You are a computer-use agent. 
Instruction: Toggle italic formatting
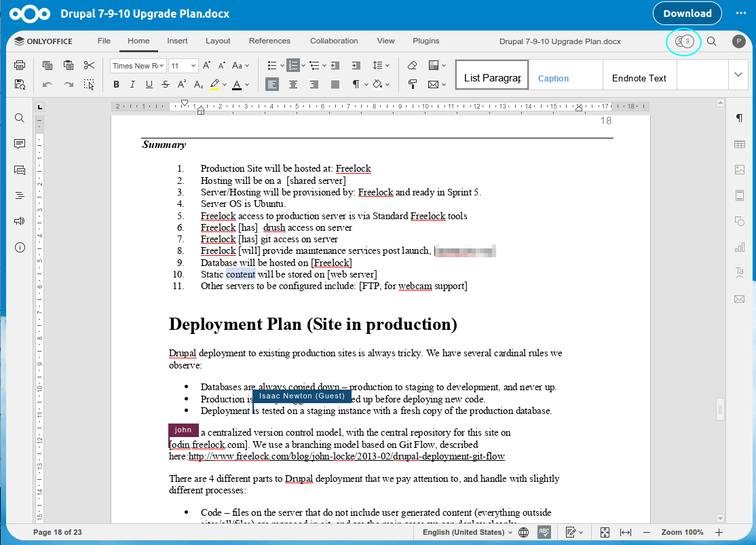click(132, 84)
